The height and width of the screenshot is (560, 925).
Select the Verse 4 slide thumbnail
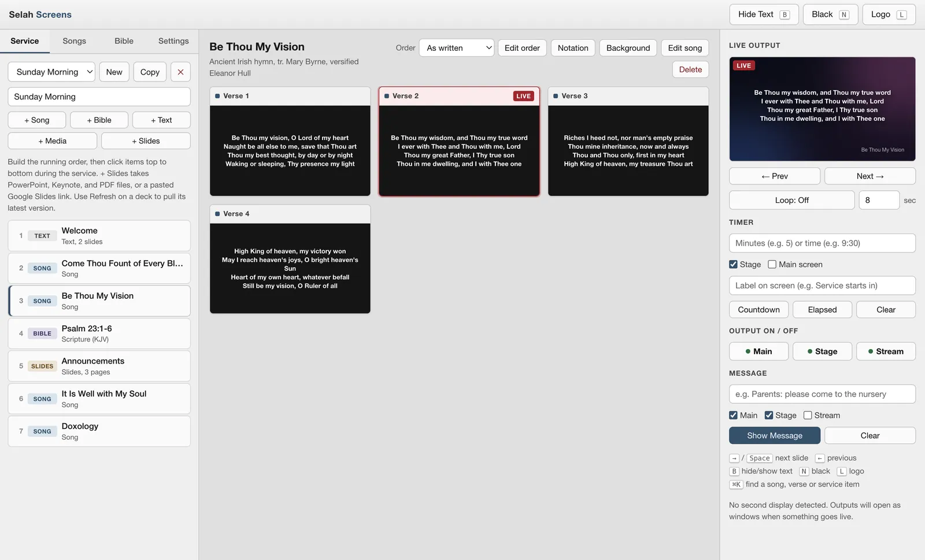[290, 259]
